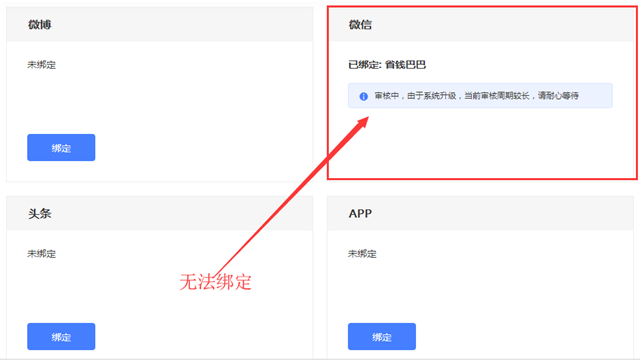This screenshot has width=640, height=361.
Task: Select the 微博 card heading
Action: click(40, 25)
